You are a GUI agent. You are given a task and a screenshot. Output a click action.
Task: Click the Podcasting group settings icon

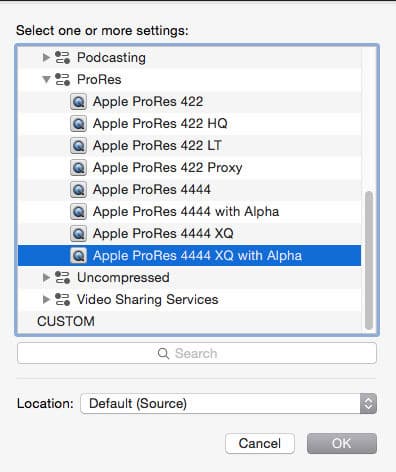click(62, 57)
